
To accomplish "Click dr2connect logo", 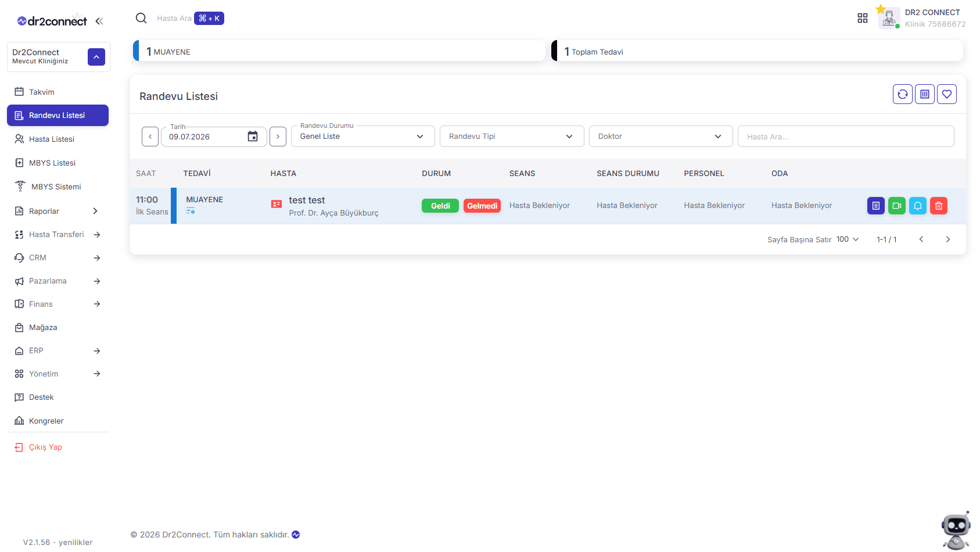I will 52,21.
